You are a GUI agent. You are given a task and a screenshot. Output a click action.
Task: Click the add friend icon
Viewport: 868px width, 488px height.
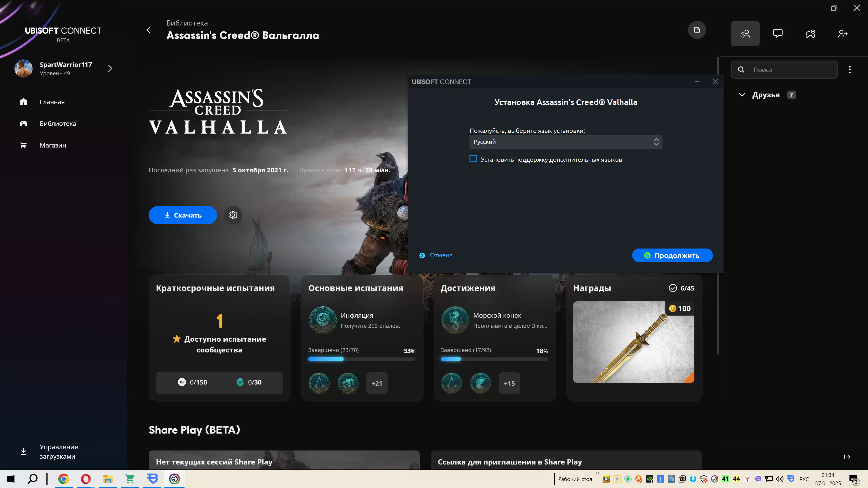tap(843, 34)
